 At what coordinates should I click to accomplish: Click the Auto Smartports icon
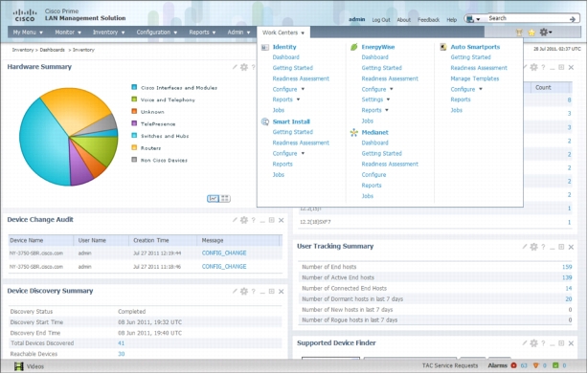click(x=442, y=47)
